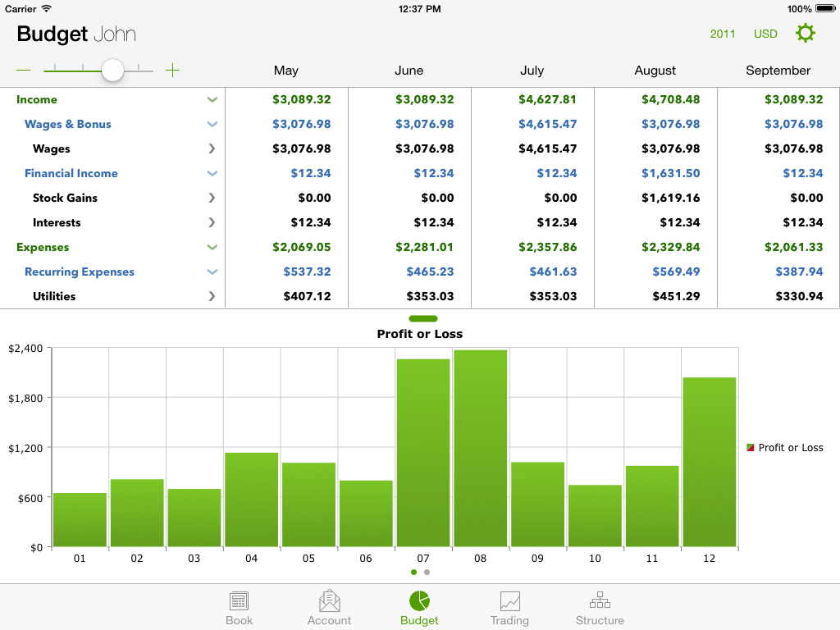Open the Structure hierarchy icon
840x630 pixels.
tap(600, 601)
